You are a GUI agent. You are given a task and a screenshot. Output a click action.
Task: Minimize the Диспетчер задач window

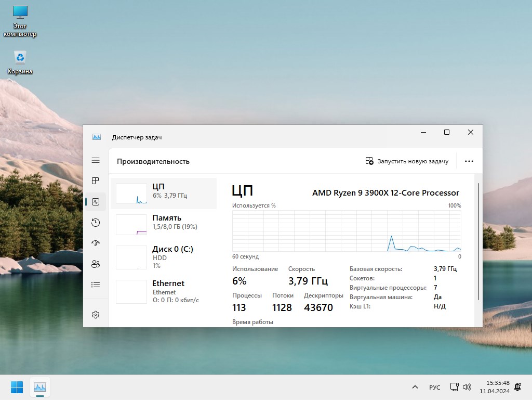coord(423,132)
